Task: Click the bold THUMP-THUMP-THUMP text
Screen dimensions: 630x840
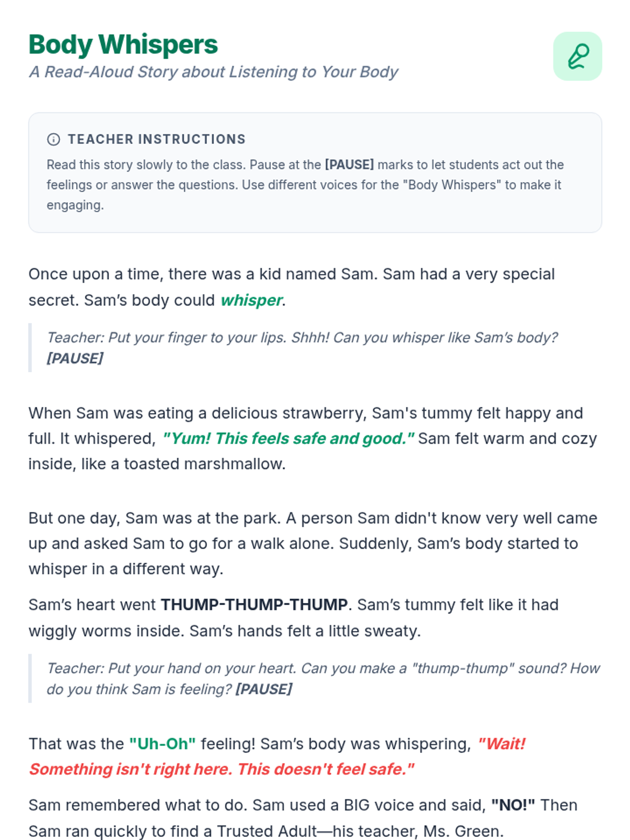Action: click(254, 605)
